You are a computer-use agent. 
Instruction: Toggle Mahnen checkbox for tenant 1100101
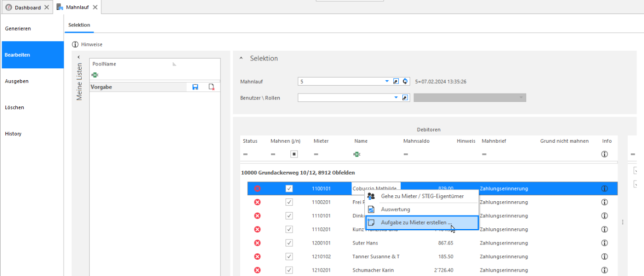[289, 188]
